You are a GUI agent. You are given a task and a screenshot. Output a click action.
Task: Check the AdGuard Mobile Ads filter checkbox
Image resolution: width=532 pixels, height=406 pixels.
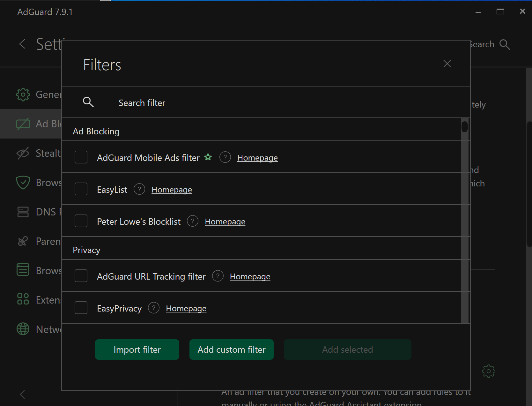[x=81, y=157]
